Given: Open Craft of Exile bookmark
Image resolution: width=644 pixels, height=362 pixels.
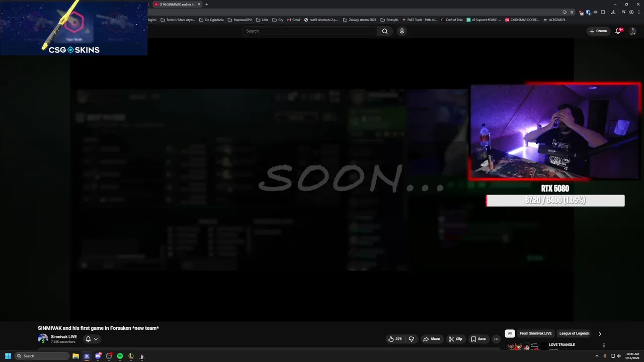Looking at the screenshot, I should 452,20.
